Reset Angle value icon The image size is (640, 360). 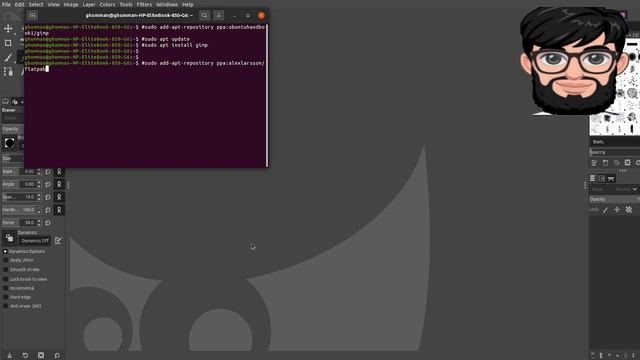click(x=48, y=184)
